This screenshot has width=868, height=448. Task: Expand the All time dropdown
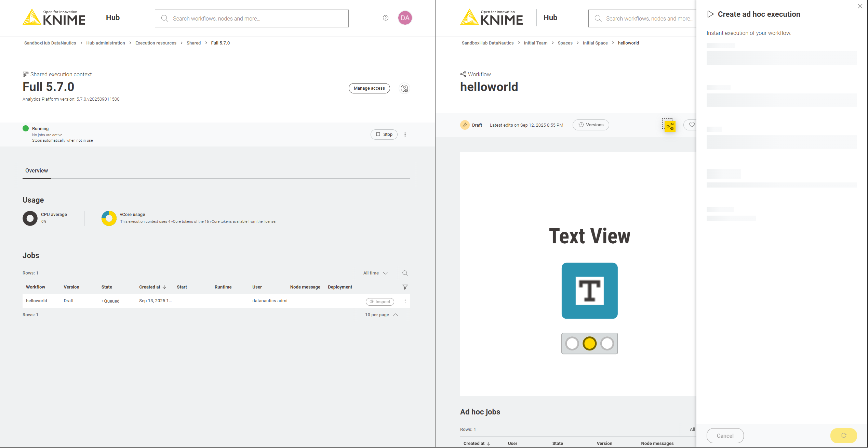point(375,273)
